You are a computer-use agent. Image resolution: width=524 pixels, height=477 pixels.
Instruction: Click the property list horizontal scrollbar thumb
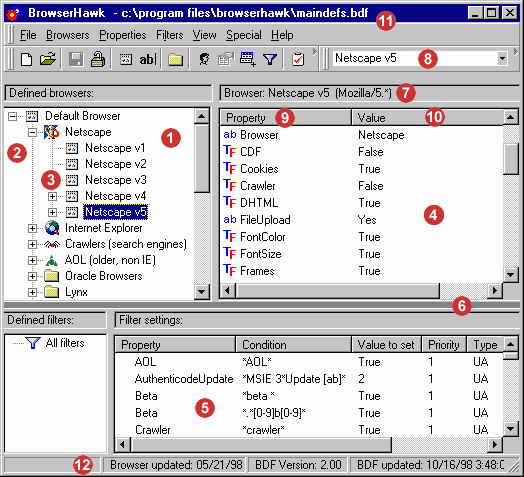click(x=338, y=290)
